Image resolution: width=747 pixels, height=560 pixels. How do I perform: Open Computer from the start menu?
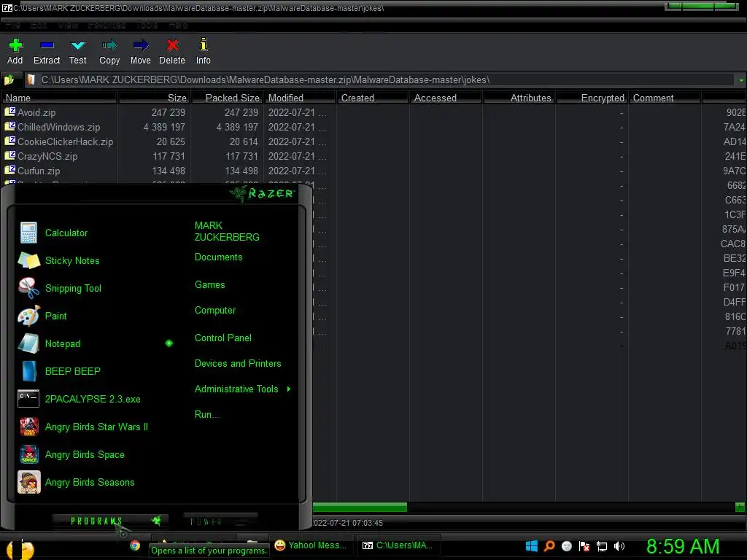(215, 311)
